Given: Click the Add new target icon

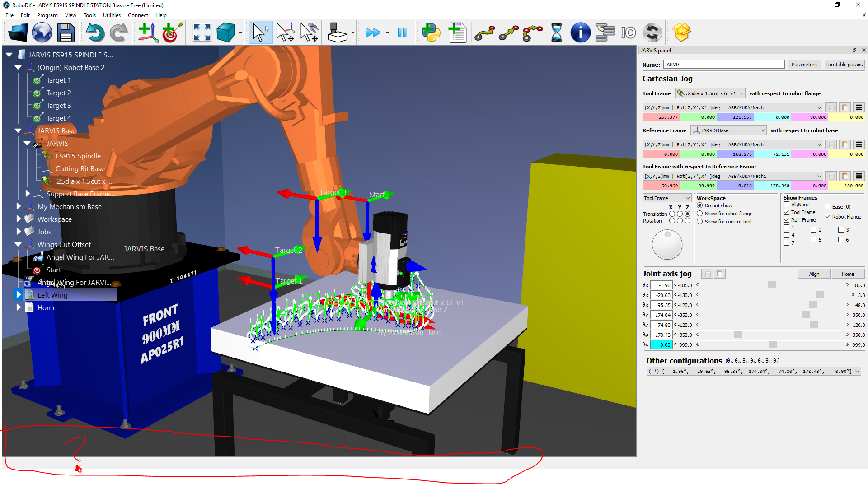Looking at the screenshot, I should 172,33.
